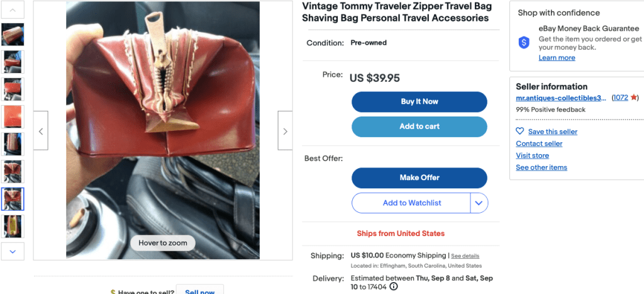Click See other items link
The width and height of the screenshot is (644, 294).
coord(541,167)
